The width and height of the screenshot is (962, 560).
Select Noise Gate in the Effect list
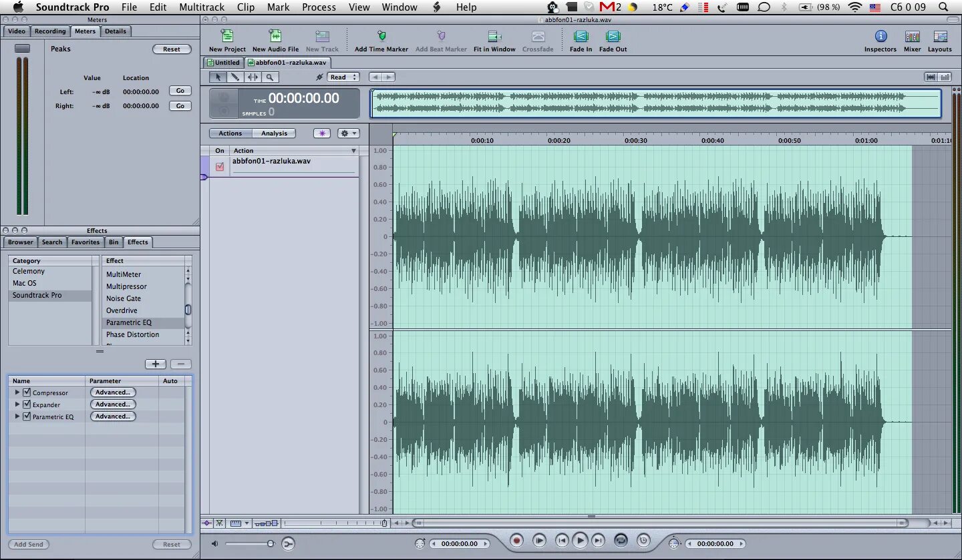pyautogui.click(x=124, y=298)
